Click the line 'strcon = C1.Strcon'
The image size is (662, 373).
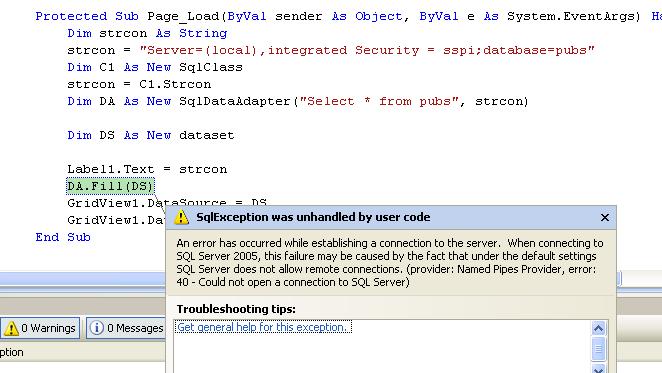[139, 84]
